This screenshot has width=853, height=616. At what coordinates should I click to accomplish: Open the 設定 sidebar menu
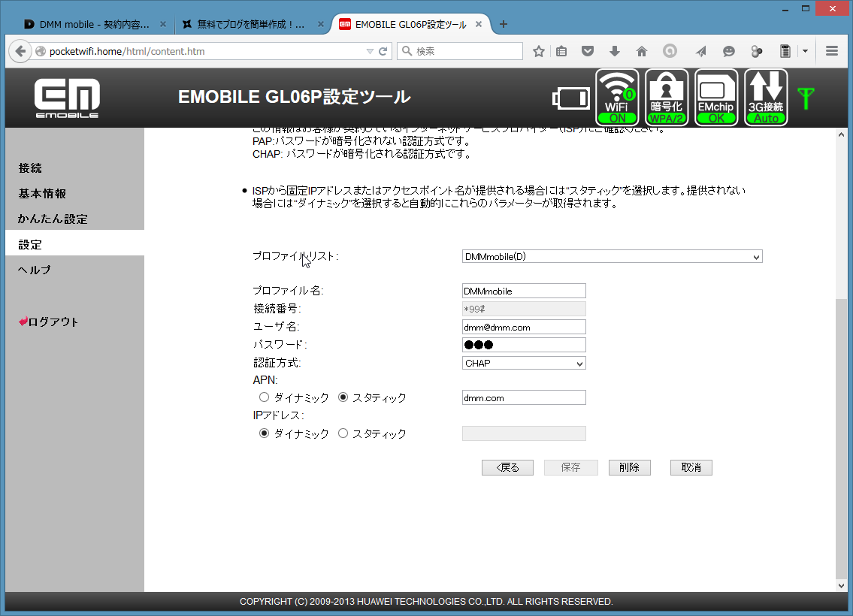pos(30,245)
